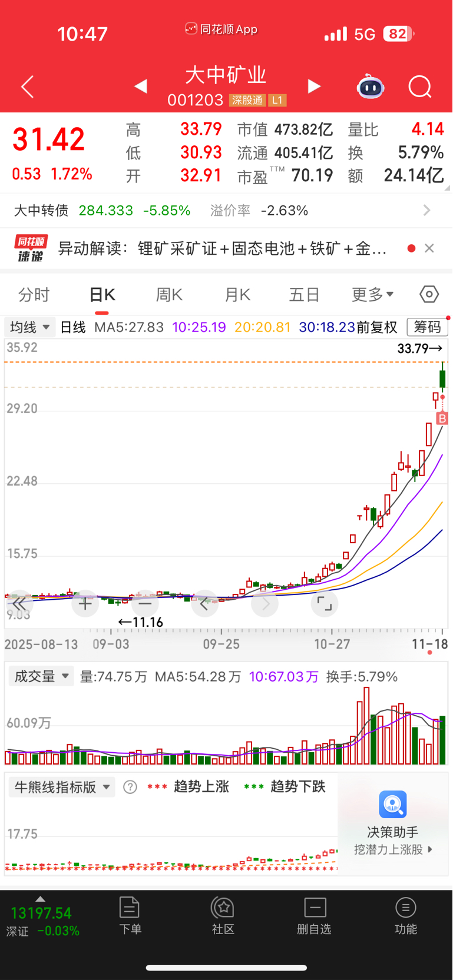This screenshot has width=453, height=980.
Task: Shift chart right with arrow button
Action: tap(264, 603)
